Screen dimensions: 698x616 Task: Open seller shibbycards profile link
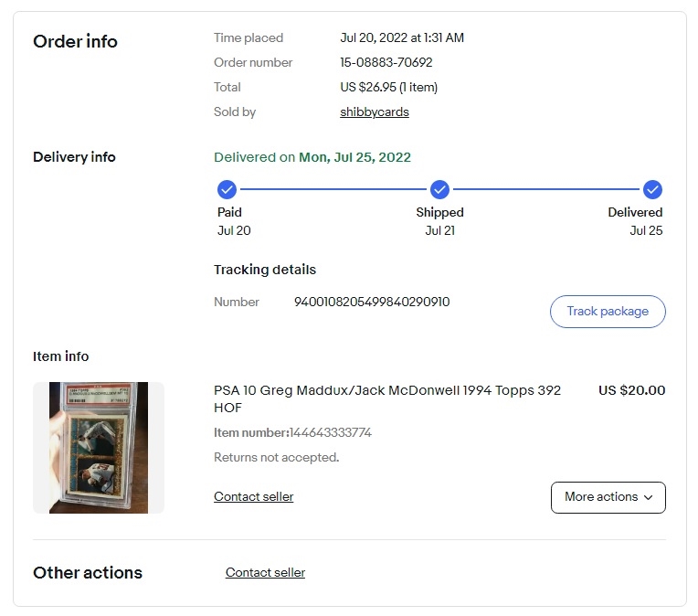[x=375, y=112]
